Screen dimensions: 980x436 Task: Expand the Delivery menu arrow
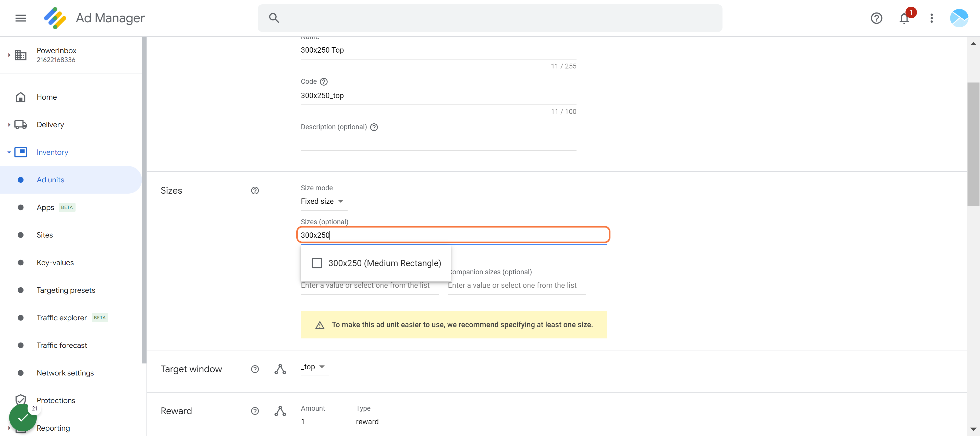(9, 125)
